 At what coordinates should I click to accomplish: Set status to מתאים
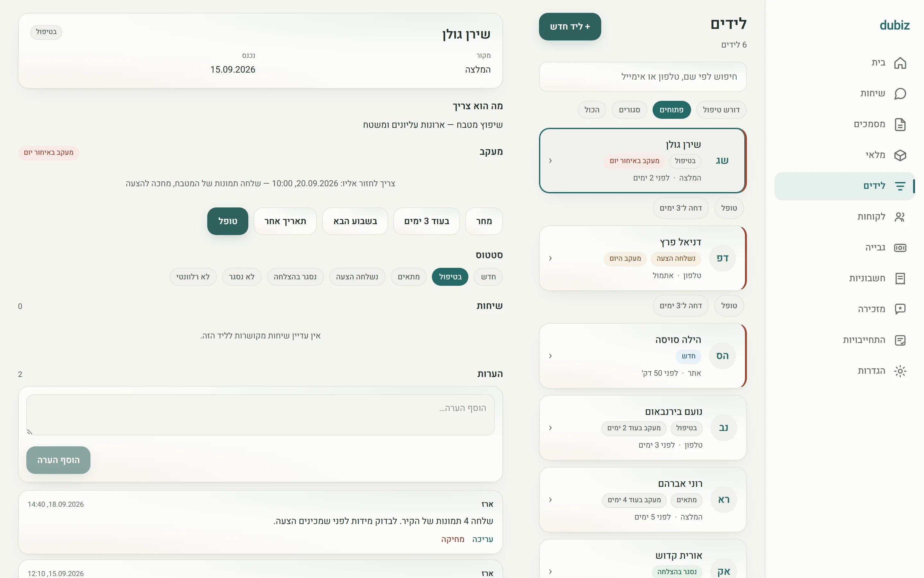coord(408,277)
